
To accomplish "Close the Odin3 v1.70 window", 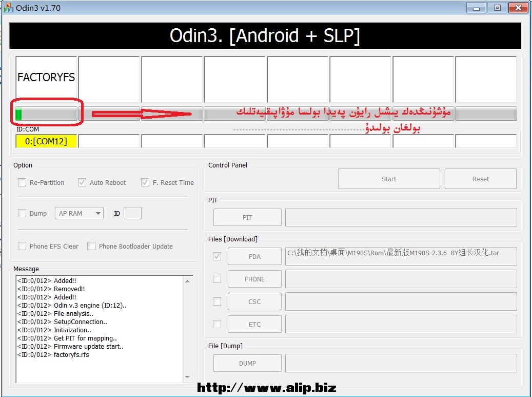I will point(518,8).
